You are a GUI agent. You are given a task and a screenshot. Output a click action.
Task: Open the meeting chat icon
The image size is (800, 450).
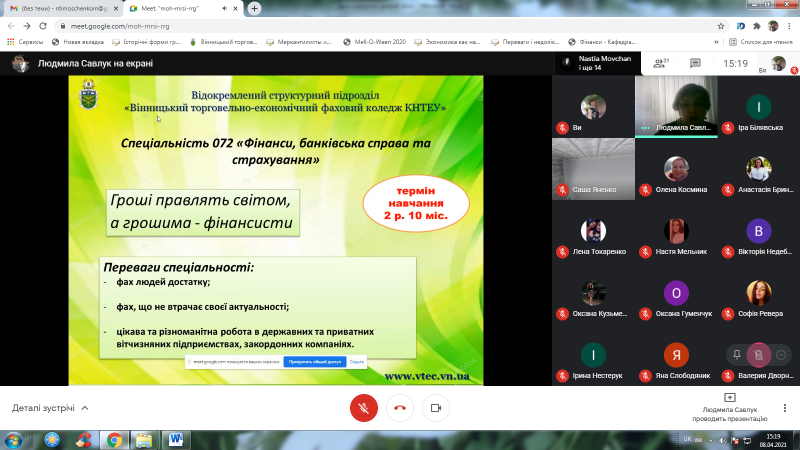[695, 63]
